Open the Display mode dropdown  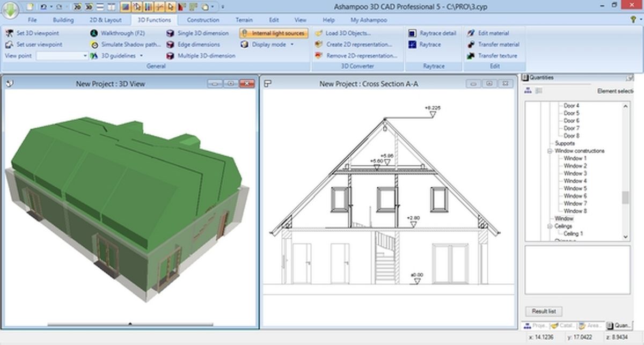pos(292,44)
